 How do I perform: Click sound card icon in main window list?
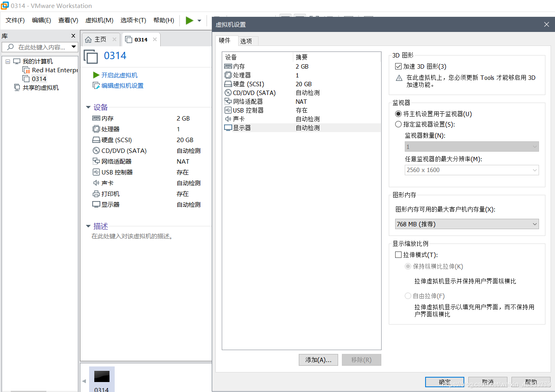[x=96, y=183]
